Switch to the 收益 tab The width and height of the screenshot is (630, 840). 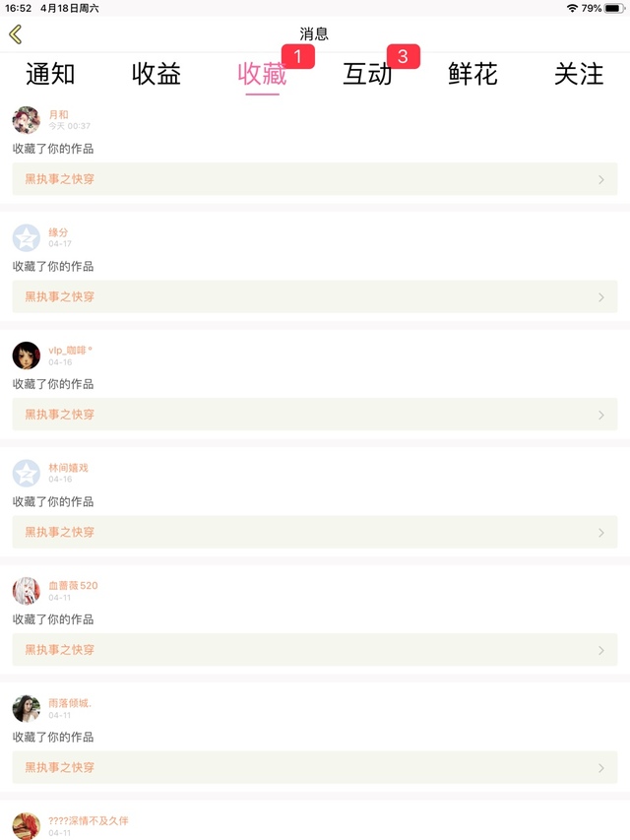coord(157,74)
